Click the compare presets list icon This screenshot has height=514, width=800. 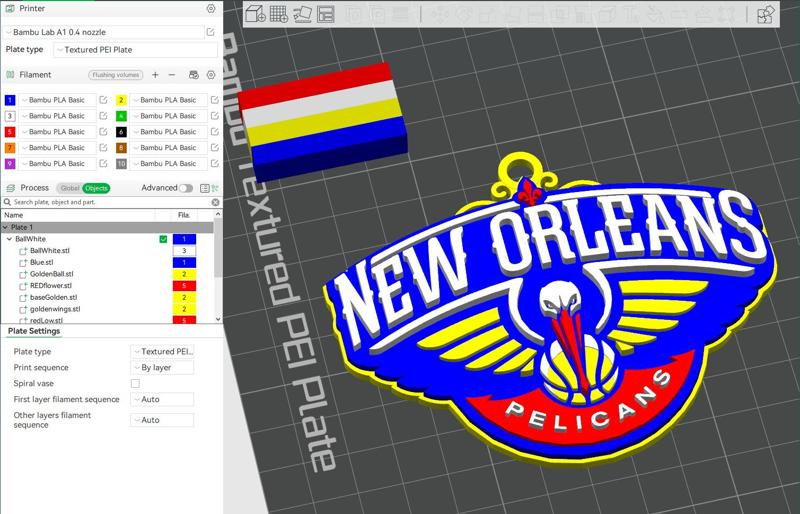pos(205,188)
